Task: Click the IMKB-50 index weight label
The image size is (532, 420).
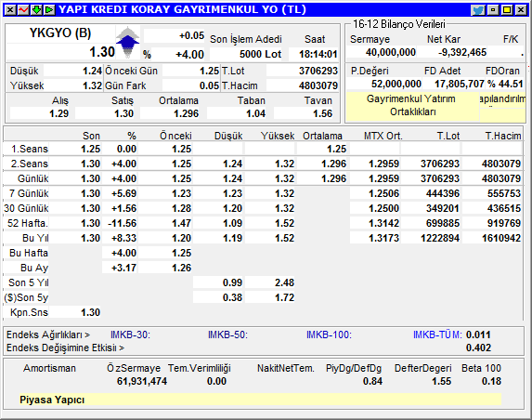Action: pos(227,335)
